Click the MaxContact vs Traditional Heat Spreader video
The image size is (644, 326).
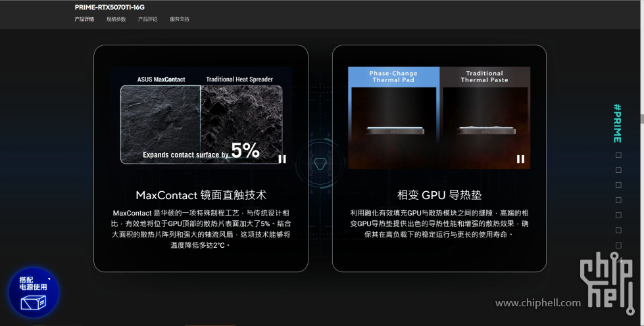[x=201, y=118]
